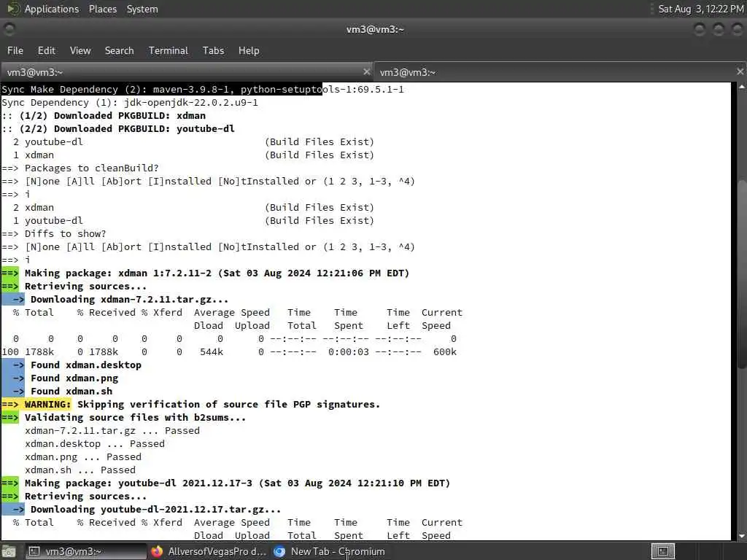The image size is (747, 560).
Task: Click the yellow WARNING: label
Action: point(47,404)
